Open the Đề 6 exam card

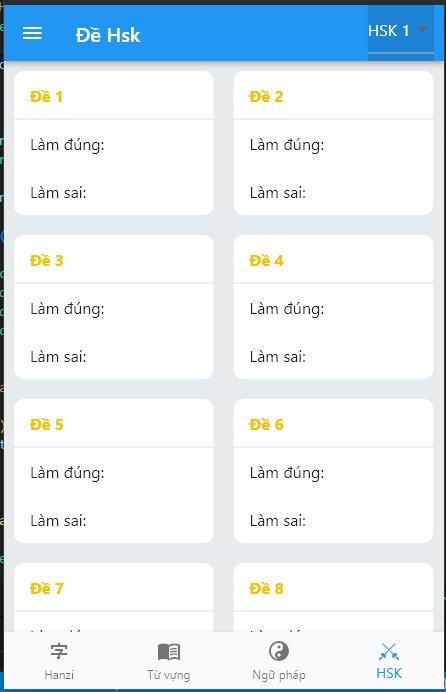tap(333, 471)
